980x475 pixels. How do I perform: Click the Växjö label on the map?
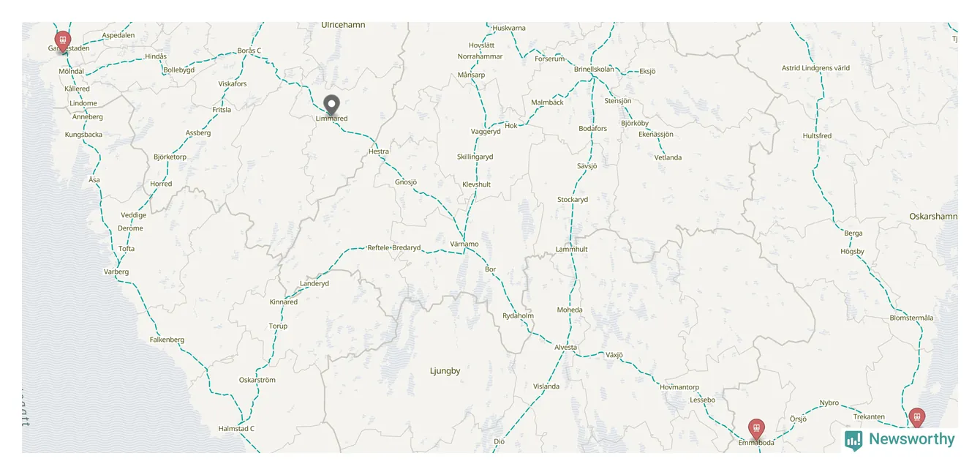614,355
